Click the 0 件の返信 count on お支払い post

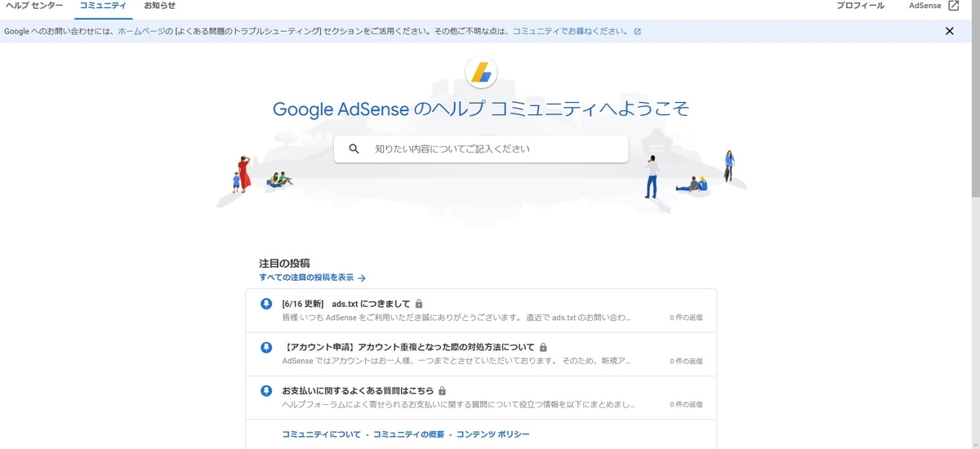686,403
